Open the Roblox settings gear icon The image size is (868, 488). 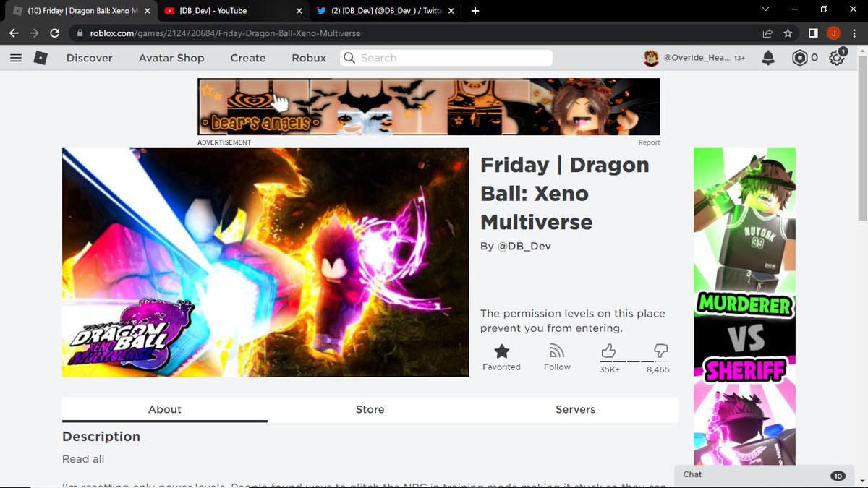(x=837, y=58)
